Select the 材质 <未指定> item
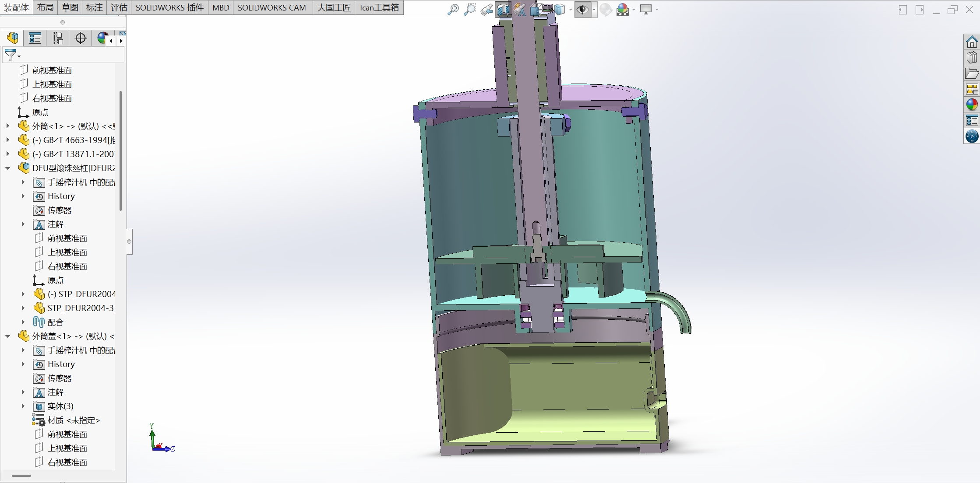 (74, 420)
